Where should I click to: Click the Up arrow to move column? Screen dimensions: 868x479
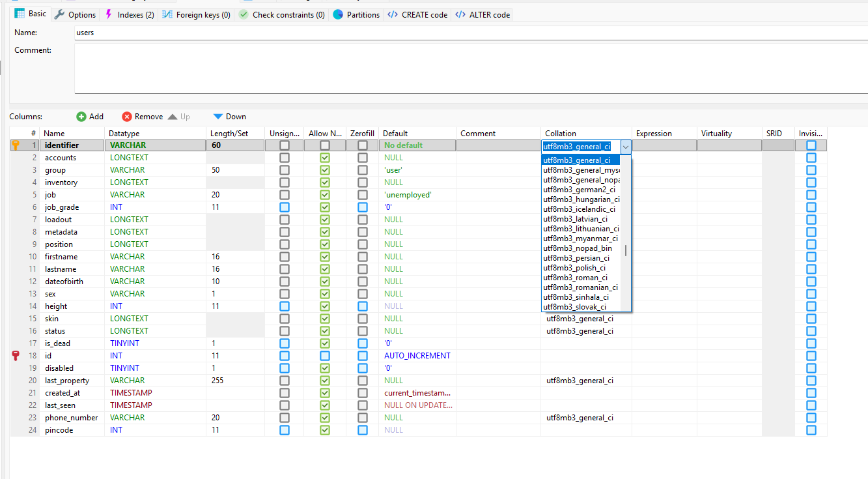[x=173, y=117]
